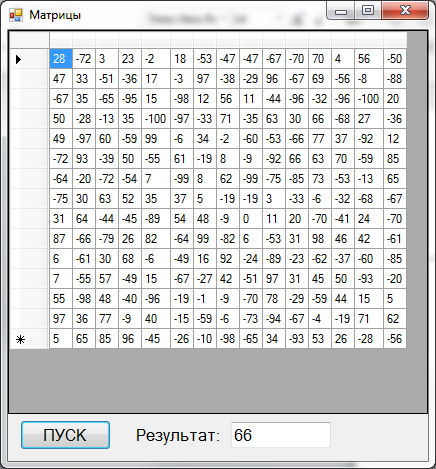
Task: Select the cell with value 0
Action: point(251,219)
